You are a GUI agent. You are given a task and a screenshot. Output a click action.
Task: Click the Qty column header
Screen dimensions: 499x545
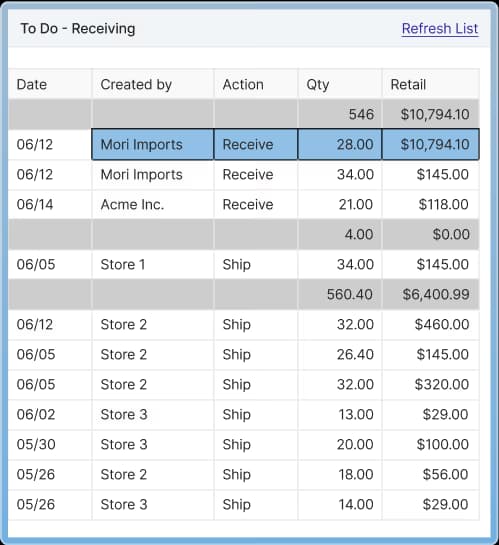(x=340, y=84)
